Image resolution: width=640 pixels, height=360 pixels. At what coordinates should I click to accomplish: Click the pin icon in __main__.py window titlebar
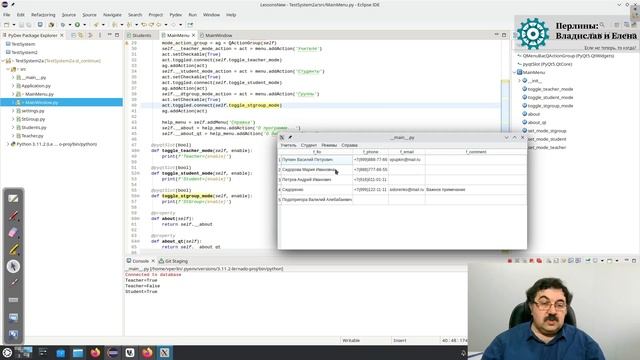point(290,138)
